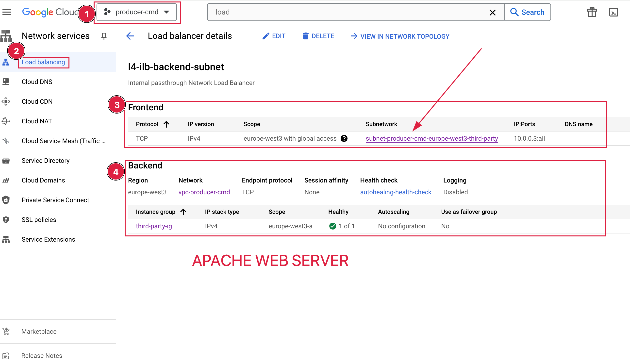The height and width of the screenshot is (364, 630).
Task: Open the subnet-producer-cmd-europe-west3-third-party link
Action: click(432, 138)
